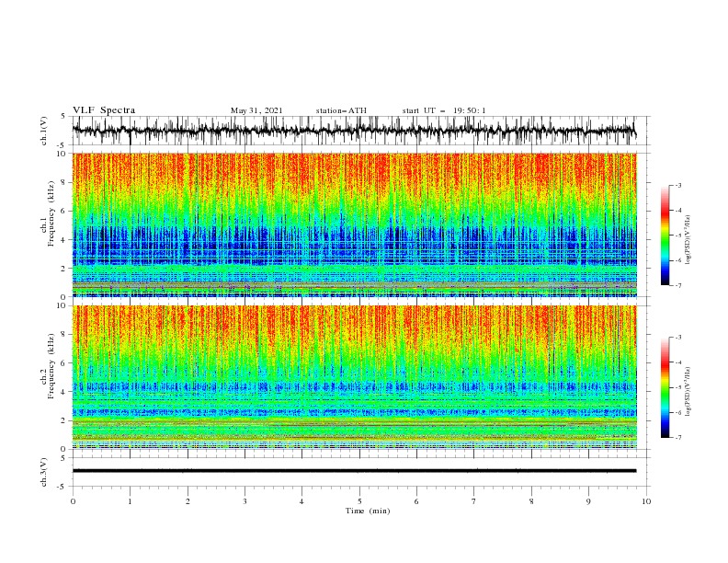This screenshot has height=563, width=728.
Task: Click the ch.1 frequency axis "8" tick label
Action: (x=63, y=182)
